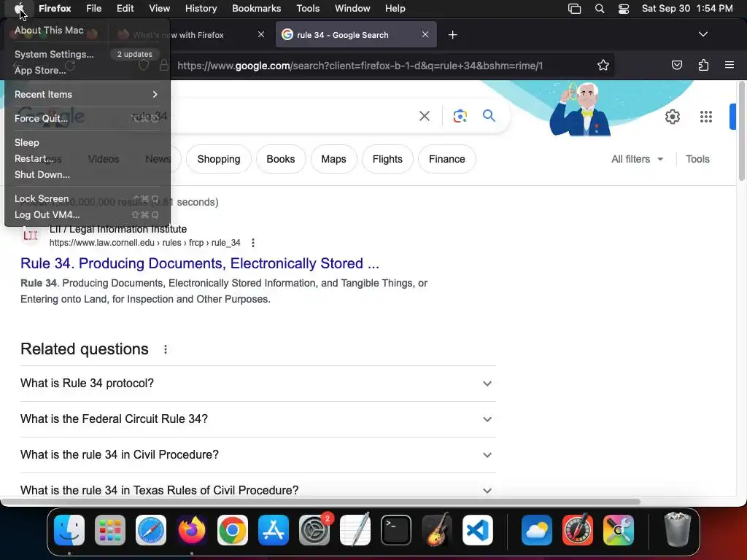Launch GarageBand from the dock

(x=437, y=529)
